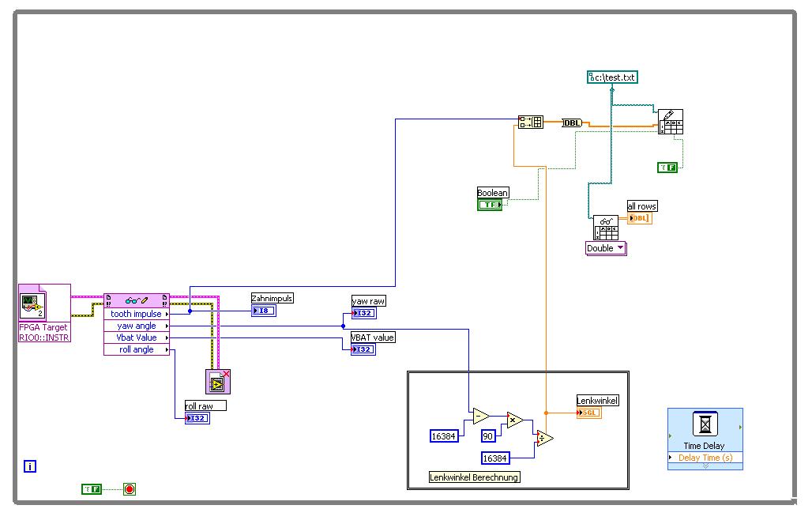This screenshot has height=509, width=812.
Task: Click the VBAT value label
Action: pyautogui.click(x=373, y=337)
